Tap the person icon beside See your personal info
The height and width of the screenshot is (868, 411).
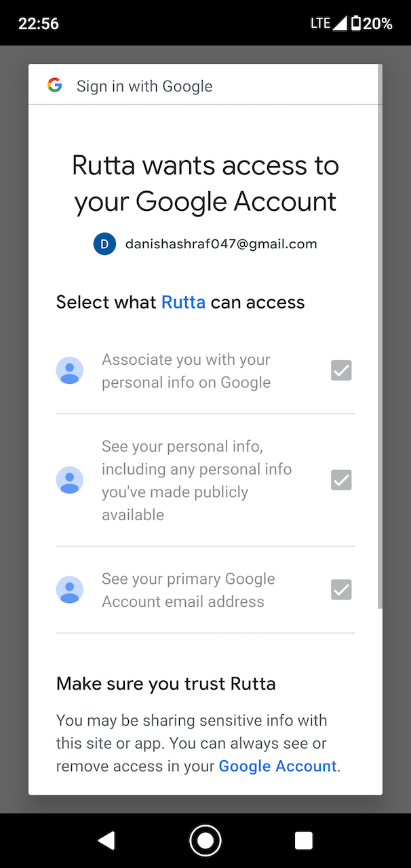70,480
